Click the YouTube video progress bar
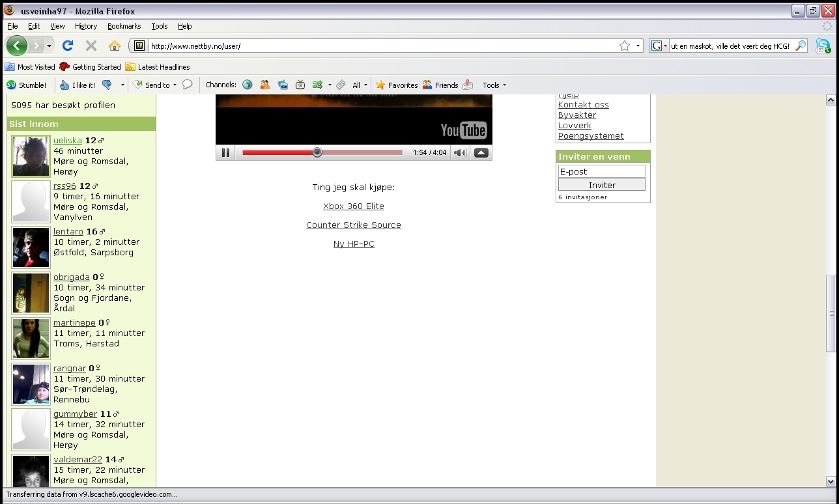This screenshot has height=504, width=839. (x=322, y=152)
